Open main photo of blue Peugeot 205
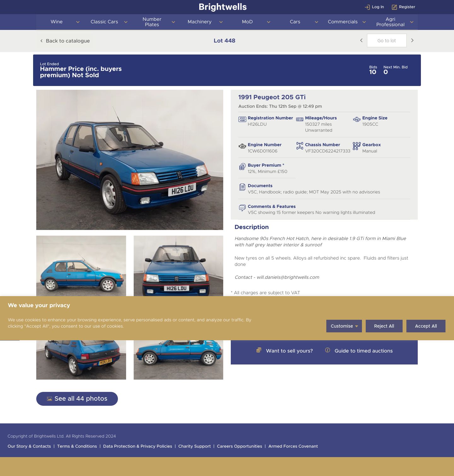The width and height of the screenshot is (454, 476). tap(130, 160)
